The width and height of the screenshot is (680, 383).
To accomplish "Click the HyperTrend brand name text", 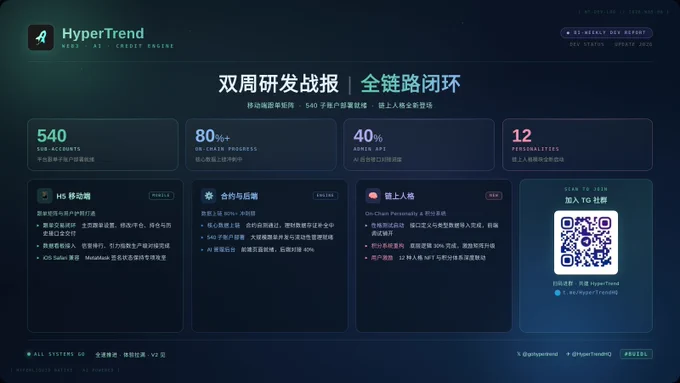I will 103,33.
